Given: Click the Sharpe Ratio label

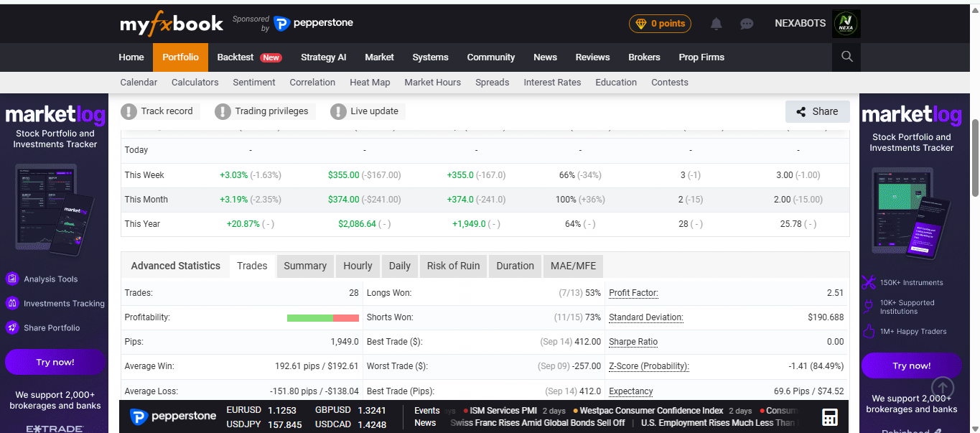Looking at the screenshot, I should (633, 342).
